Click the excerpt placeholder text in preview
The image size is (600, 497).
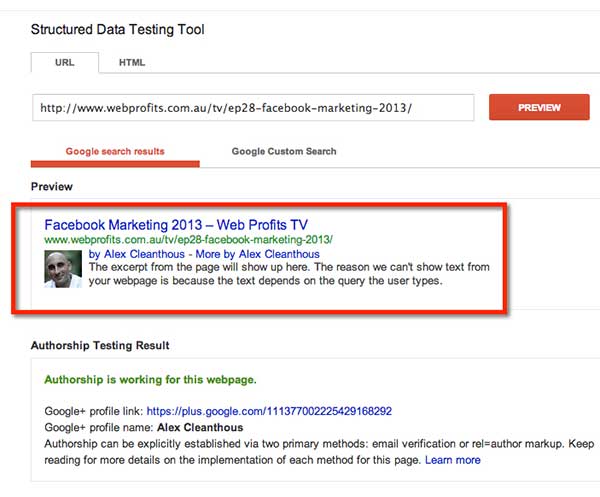(289, 274)
